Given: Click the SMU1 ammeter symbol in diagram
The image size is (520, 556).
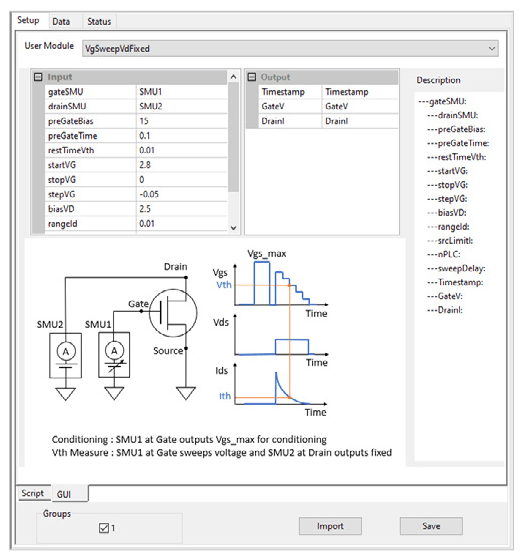Looking at the screenshot, I should [x=114, y=351].
